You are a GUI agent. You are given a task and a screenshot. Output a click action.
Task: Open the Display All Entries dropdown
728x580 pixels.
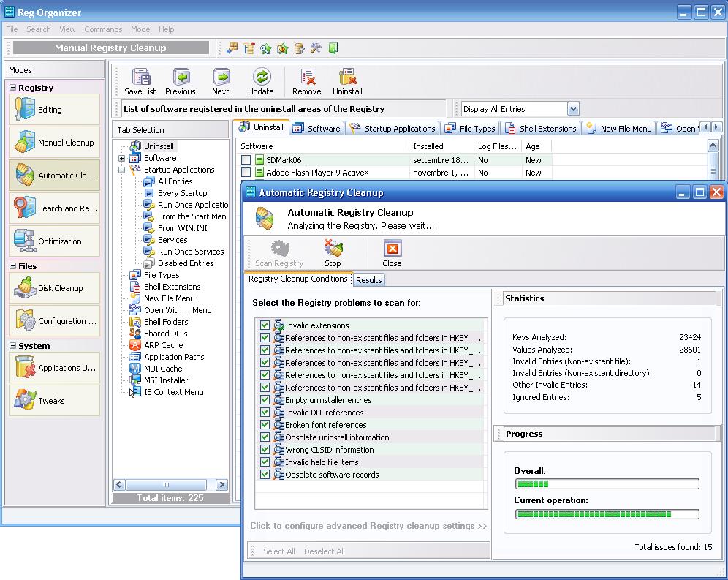click(x=573, y=109)
